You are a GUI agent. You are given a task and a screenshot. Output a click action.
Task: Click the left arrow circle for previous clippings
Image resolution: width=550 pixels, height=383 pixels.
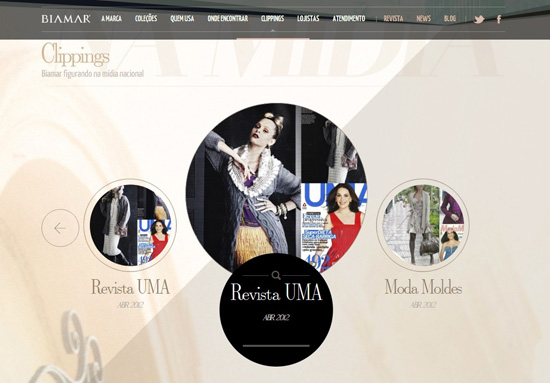[60, 228]
